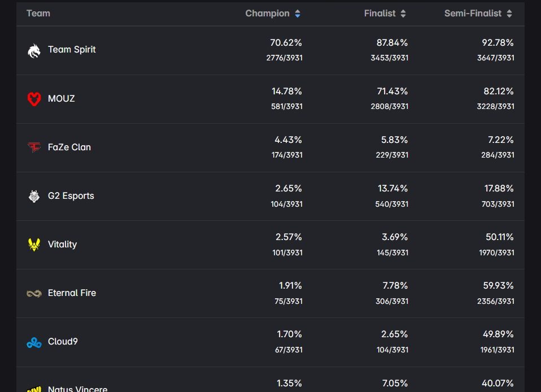Open the Team Spirit team link
The image size is (541, 392).
tap(72, 50)
